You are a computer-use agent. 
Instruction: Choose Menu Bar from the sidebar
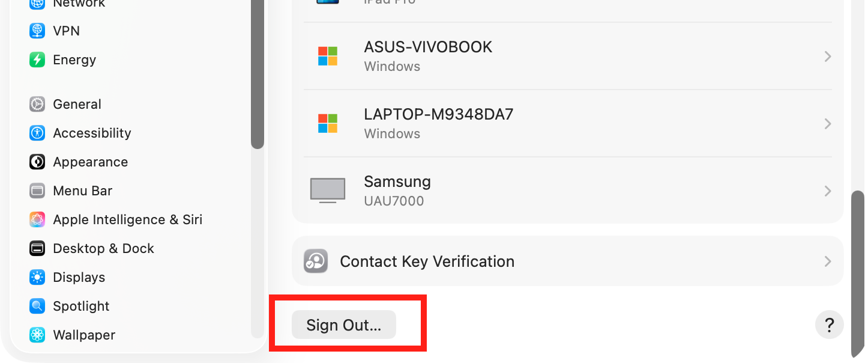point(82,191)
